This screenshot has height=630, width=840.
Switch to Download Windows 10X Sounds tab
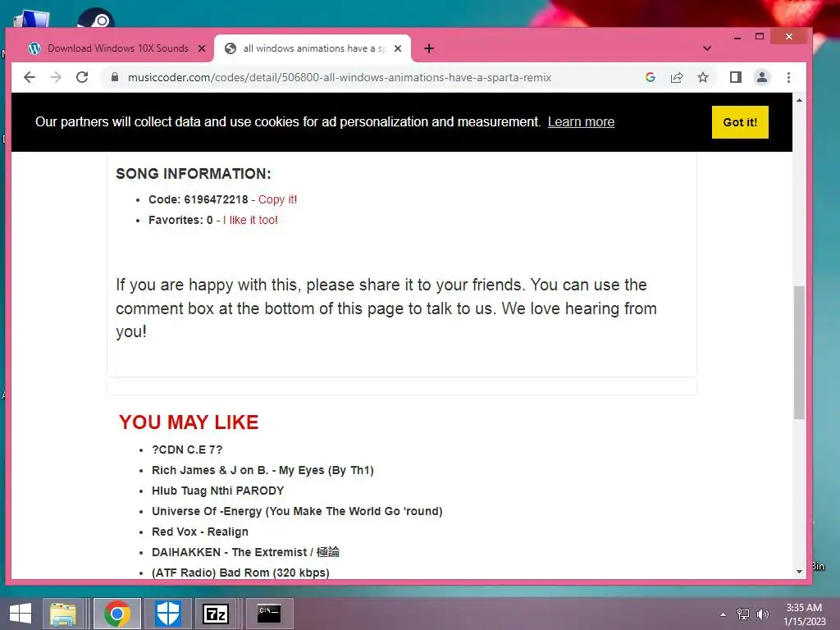(118, 48)
